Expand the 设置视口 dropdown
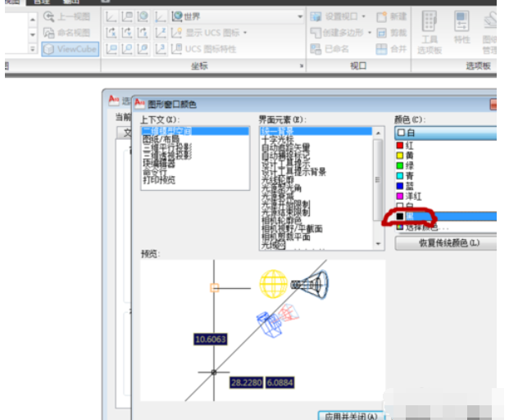 (367, 17)
